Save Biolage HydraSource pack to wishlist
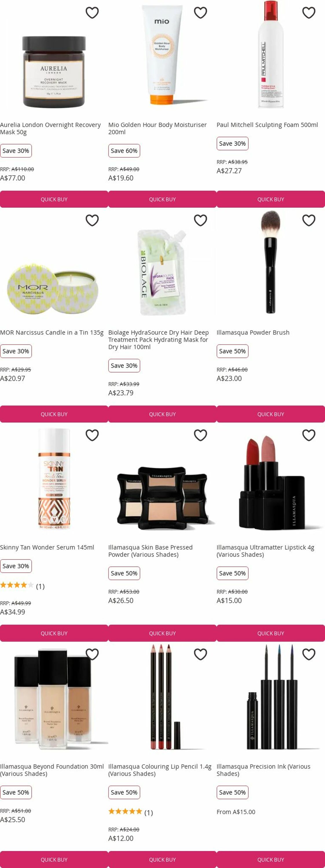This screenshot has width=325, height=868. (200, 220)
